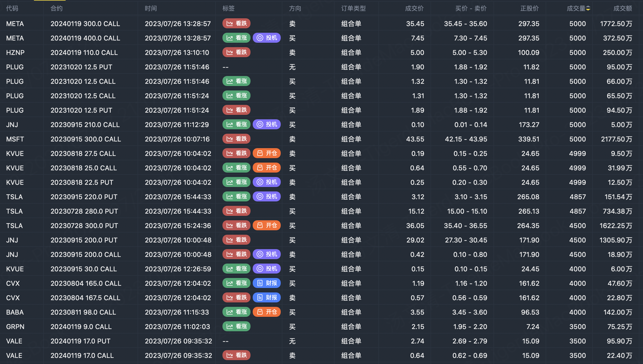Click bid-ask value 42.15 - 43.95
643x364 pixels.
466,139
